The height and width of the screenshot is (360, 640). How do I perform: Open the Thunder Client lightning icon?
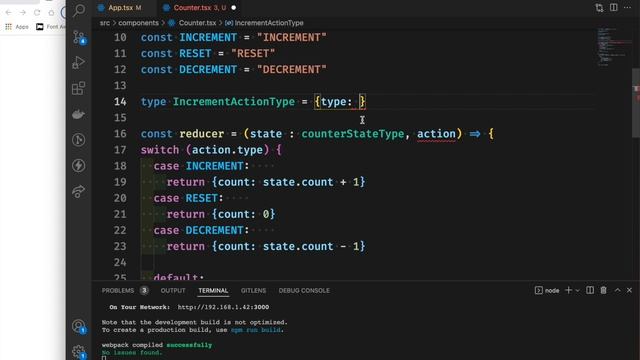point(78,165)
